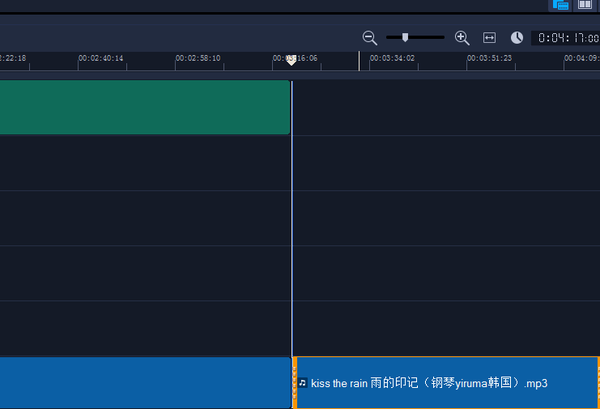This screenshot has height=409, width=600.
Task: Fit the project in the timeline window
Action: 489,37
